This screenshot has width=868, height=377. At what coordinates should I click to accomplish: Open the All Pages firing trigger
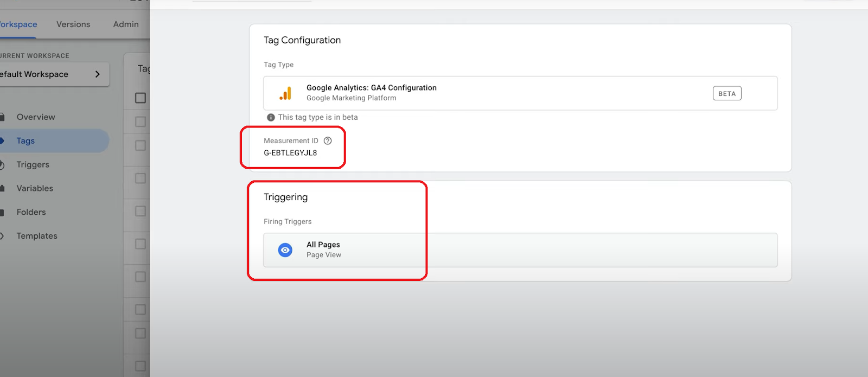pyautogui.click(x=520, y=250)
